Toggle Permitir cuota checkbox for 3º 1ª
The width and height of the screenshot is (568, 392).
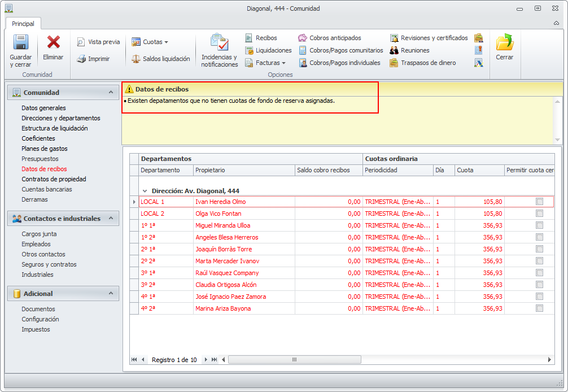click(539, 273)
